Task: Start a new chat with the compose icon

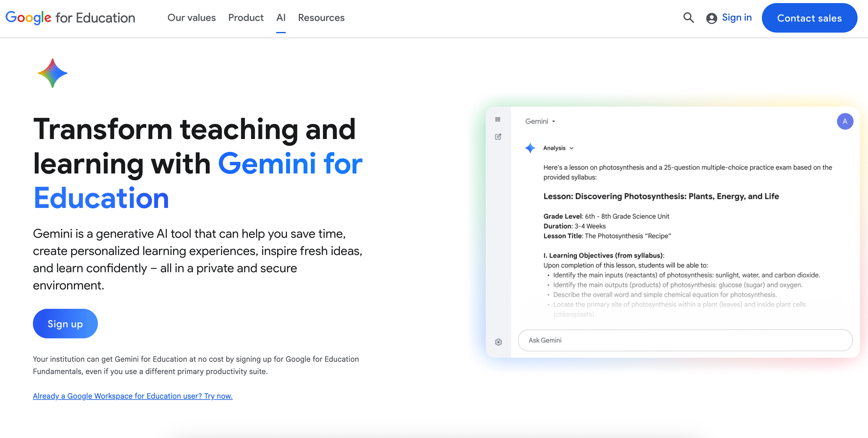Action: (498, 137)
